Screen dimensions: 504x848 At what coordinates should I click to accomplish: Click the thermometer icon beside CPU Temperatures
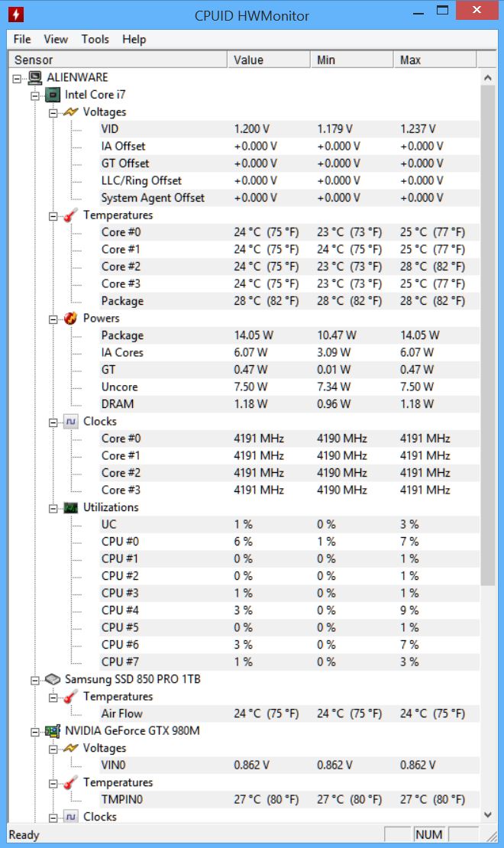point(71,215)
